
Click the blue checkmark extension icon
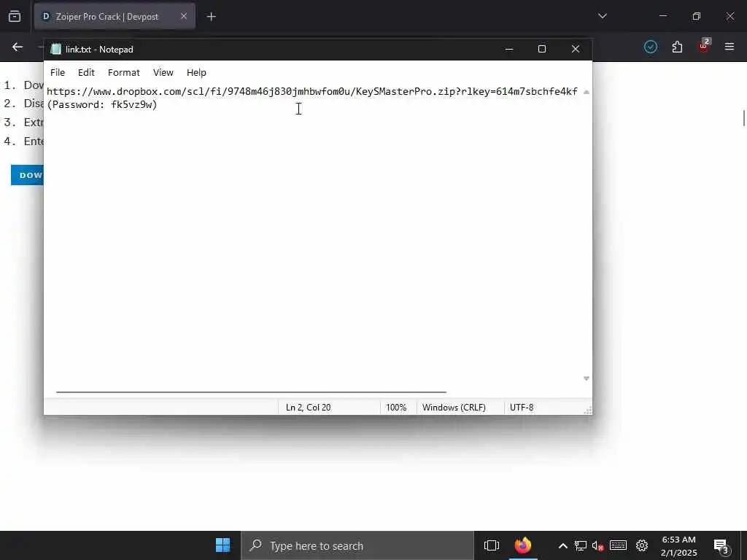(650, 47)
